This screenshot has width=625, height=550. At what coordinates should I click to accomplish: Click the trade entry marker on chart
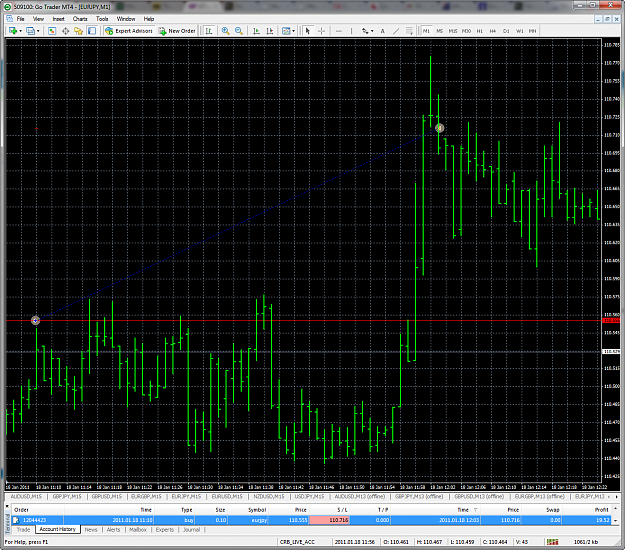tap(35, 320)
